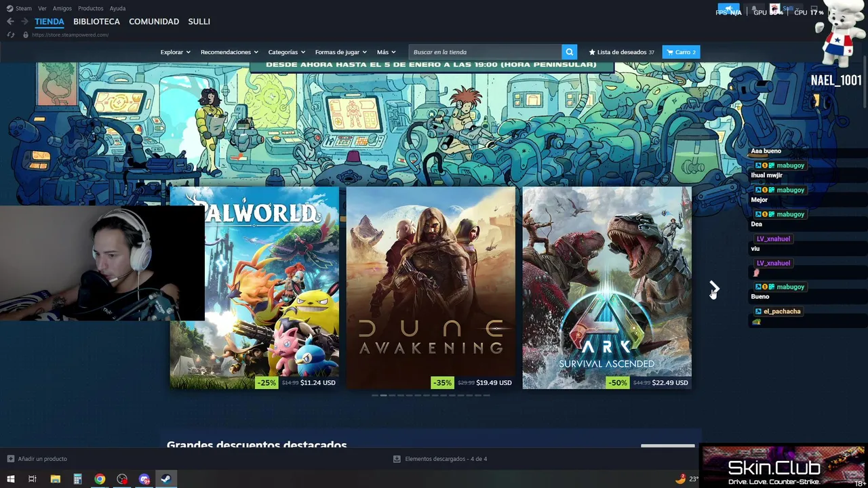Click the sale dates banner text
The height and width of the screenshot is (488, 868).
pyautogui.click(x=431, y=65)
